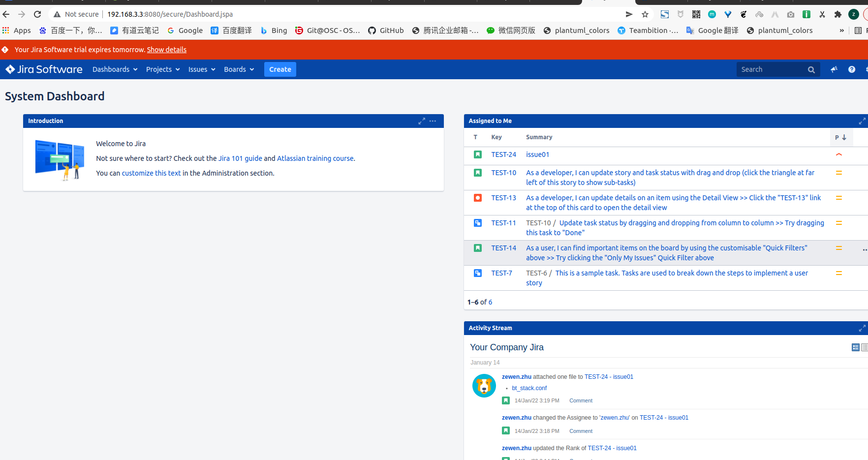Click sub-task type icon for TEST-7

tap(478, 273)
